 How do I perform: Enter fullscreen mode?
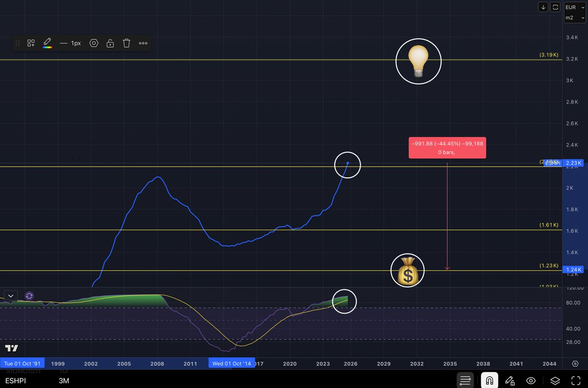coord(576,380)
